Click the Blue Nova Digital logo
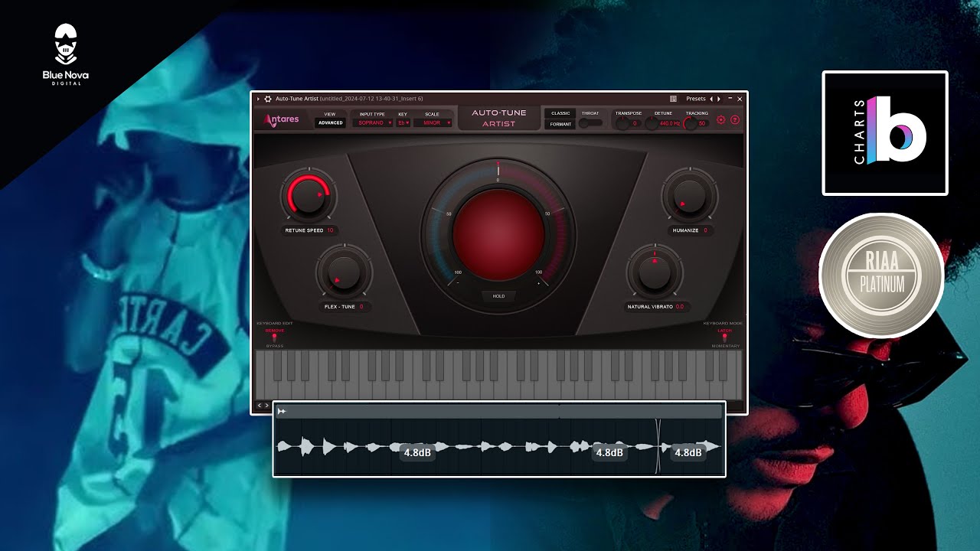 66,54
